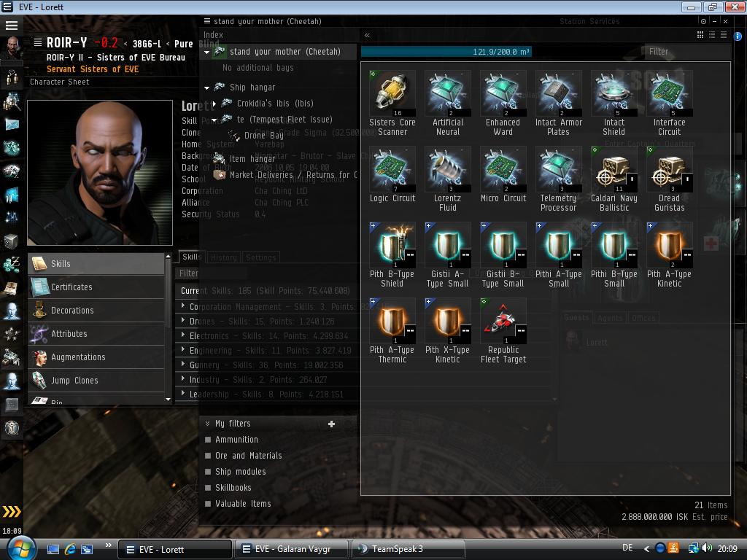The width and height of the screenshot is (747, 560).
Task: Open the Decorations section
Action: (x=96, y=310)
